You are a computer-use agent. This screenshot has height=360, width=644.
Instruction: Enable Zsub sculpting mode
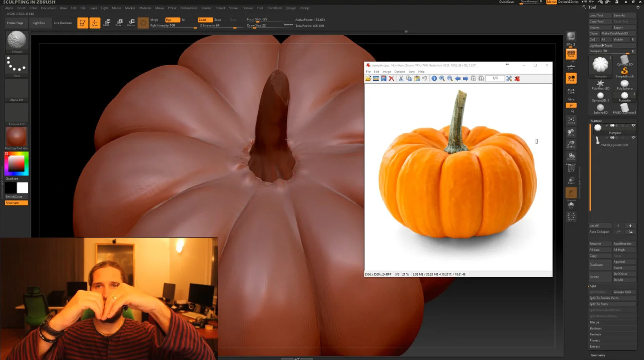tap(218, 20)
